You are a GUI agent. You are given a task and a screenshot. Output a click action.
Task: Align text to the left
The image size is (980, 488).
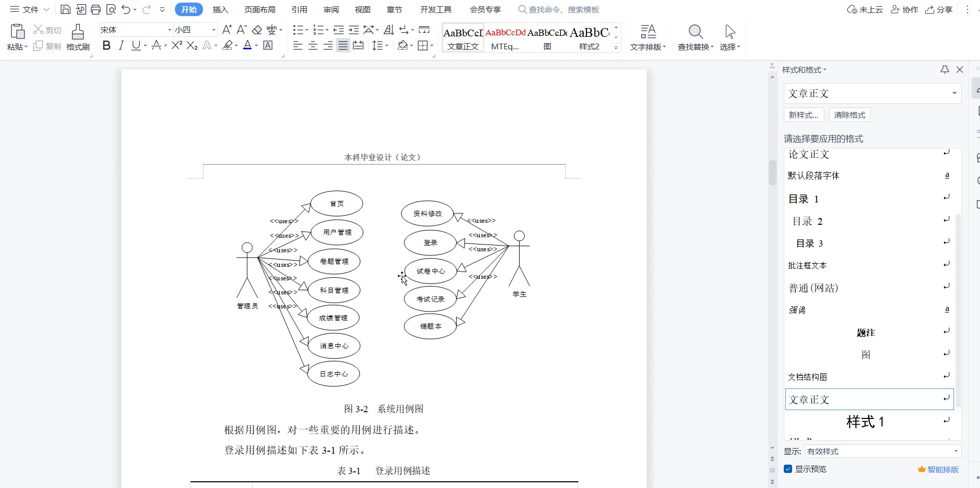click(x=297, y=46)
